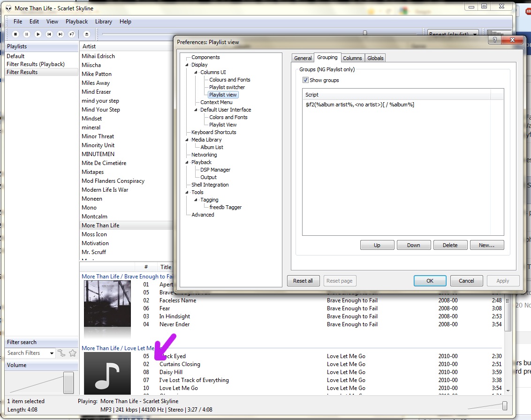Click the Play button in toolbar
531x420 pixels.
click(38, 34)
